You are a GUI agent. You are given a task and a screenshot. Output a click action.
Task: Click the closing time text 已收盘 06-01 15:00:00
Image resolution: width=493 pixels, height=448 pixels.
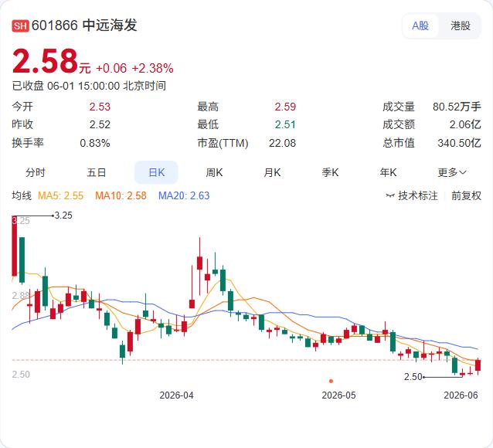[66, 86]
